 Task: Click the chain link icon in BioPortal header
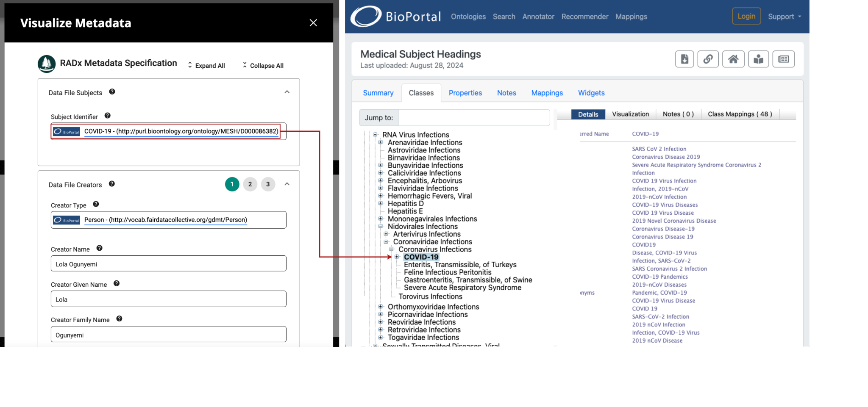tap(708, 59)
